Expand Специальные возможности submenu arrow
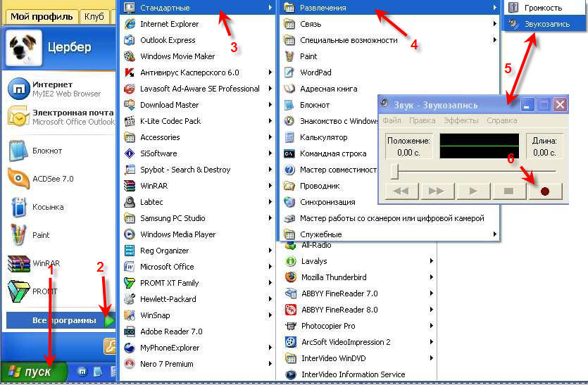 pyautogui.click(x=495, y=39)
